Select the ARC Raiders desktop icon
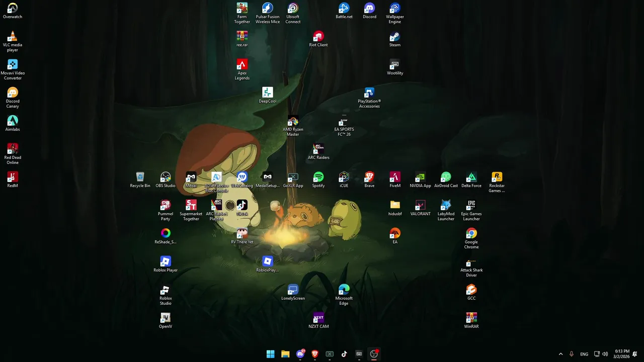Image resolution: width=644 pixels, height=362 pixels. coord(318,151)
